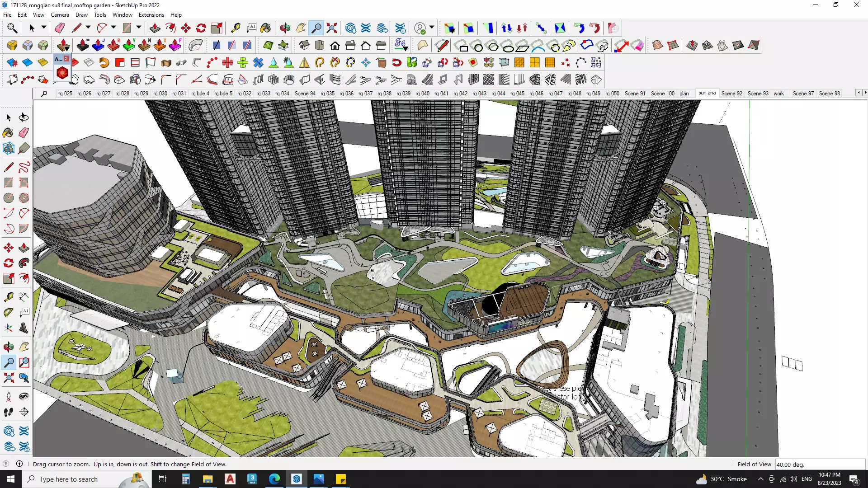868x488 pixels.
Task: Select the Follow Me tool in top toolbar
Action: click(170, 28)
